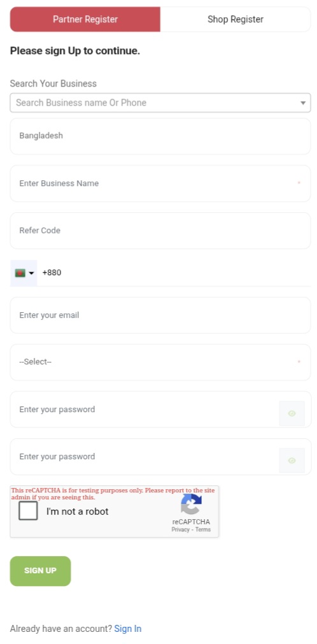Image resolution: width=317 pixels, height=644 pixels.
Task: Toggle visibility eye in confirm password field
Action: [x=292, y=461]
